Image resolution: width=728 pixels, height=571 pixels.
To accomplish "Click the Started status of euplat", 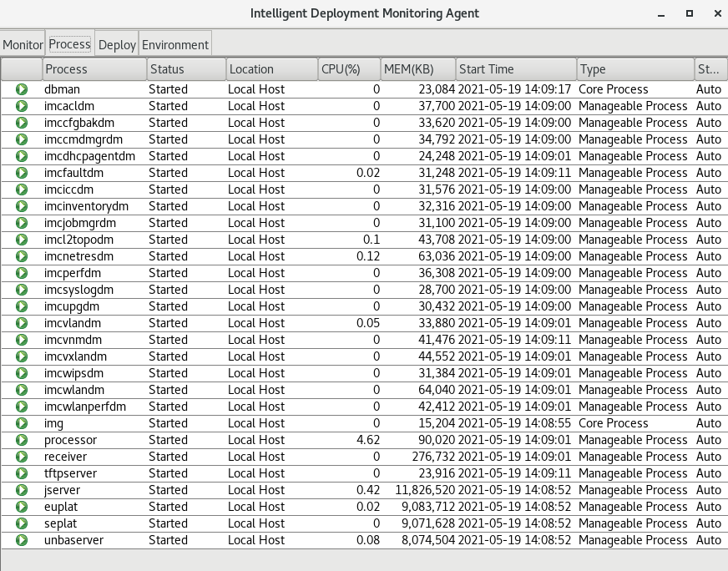I will point(168,507).
